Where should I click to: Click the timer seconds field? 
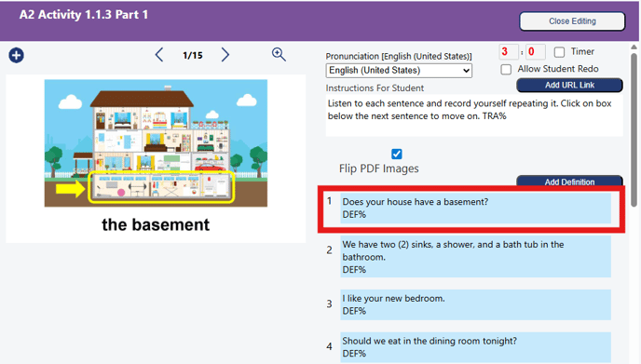point(535,52)
